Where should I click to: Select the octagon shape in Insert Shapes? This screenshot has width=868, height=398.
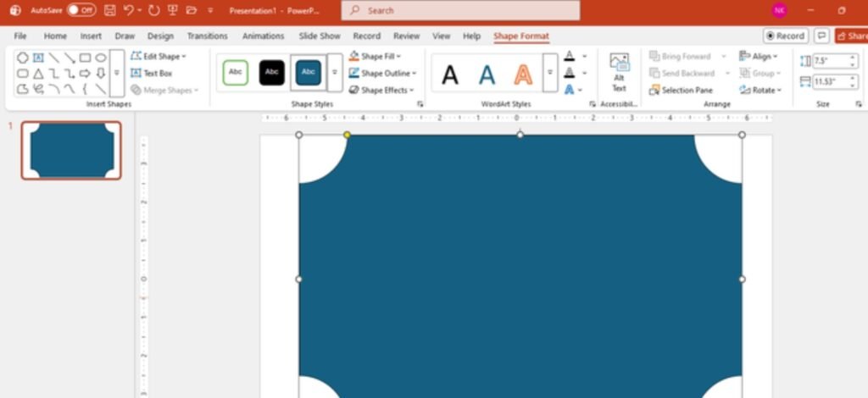pyautogui.click(x=22, y=58)
